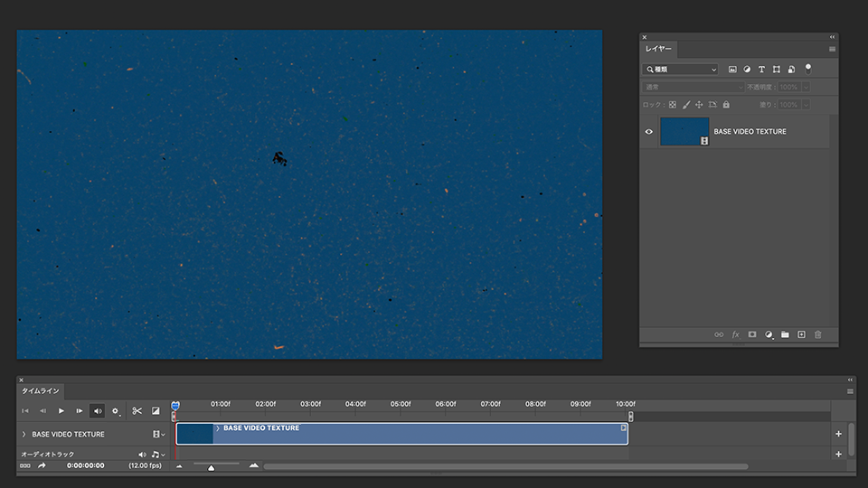The height and width of the screenshot is (488, 868).
Task: Zoom in the timeline with large mountains
Action: [x=253, y=465]
